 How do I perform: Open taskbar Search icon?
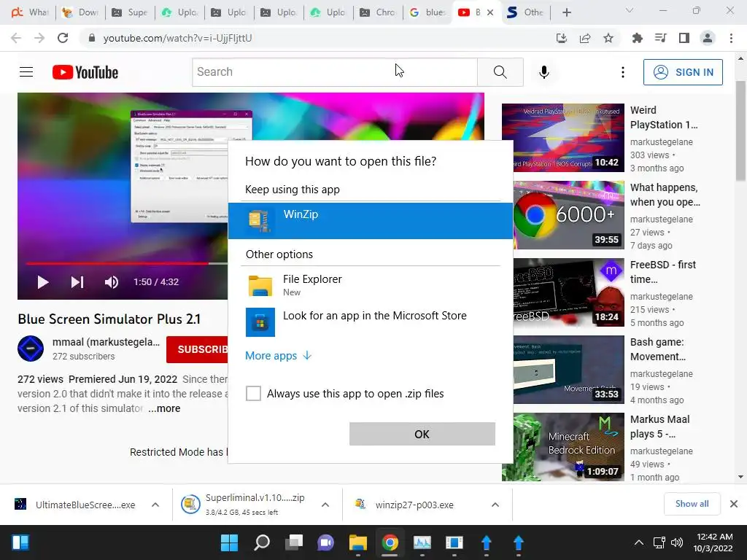pyautogui.click(x=262, y=542)
